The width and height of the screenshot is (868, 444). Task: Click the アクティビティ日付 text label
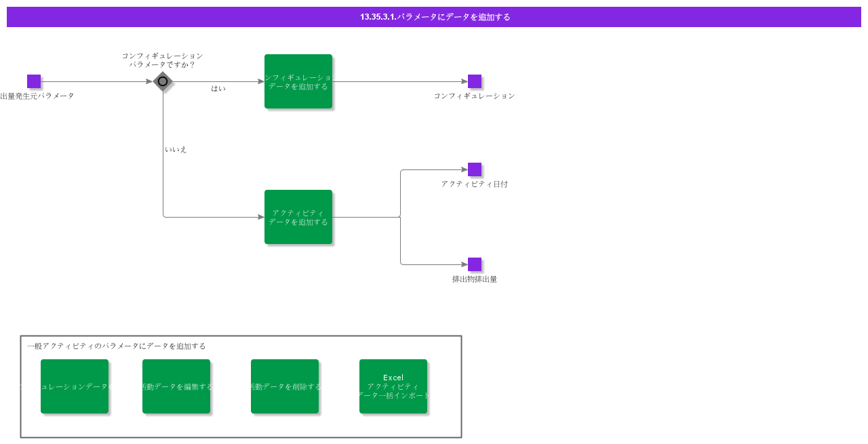[x=475, y=184]
